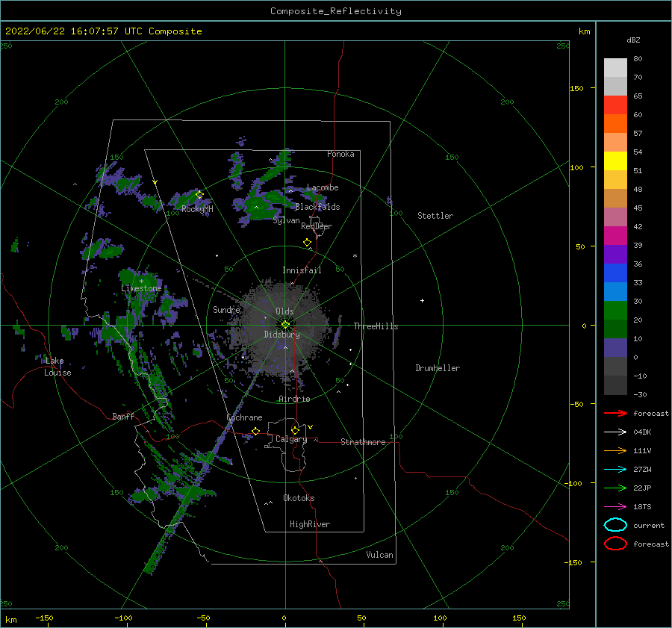Click the Lacombe town label
This screenshot has height=628, width=672.
[323, 187]
